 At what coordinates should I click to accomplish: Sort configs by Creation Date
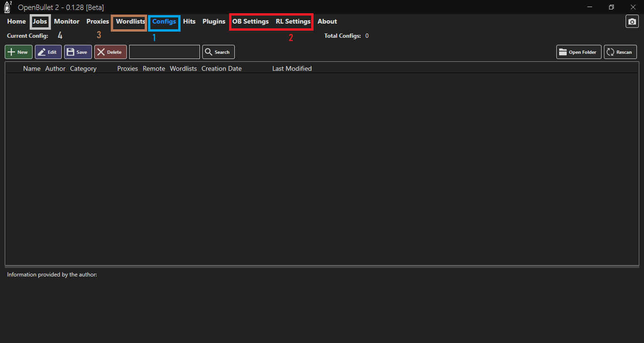(222, 68)
